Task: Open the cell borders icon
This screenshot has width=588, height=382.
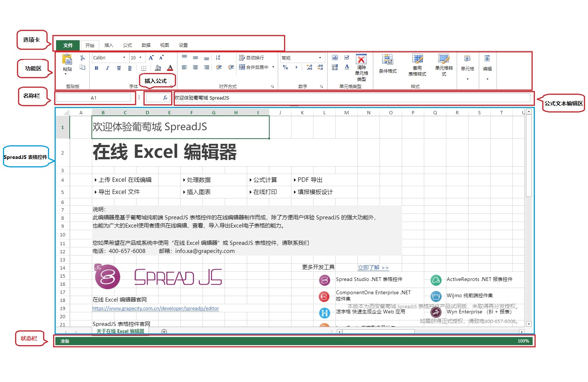Action: pyautogui.click(x=143, y=68)
